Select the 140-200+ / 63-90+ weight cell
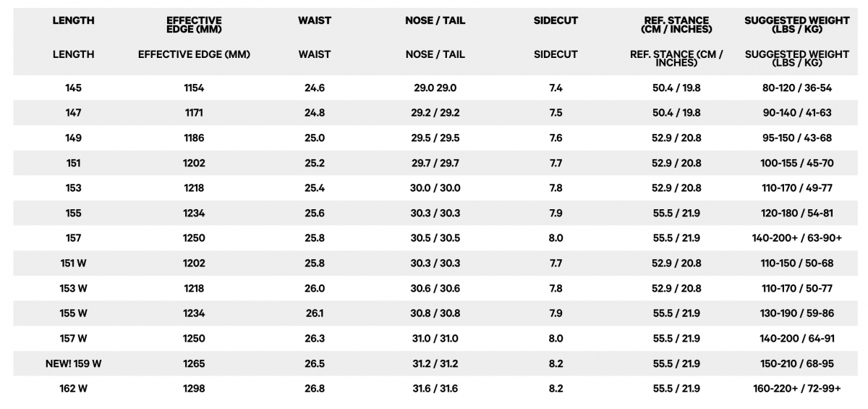Image resolution: width=868 pixels, height=409 pixels. (x=797, y=238)
